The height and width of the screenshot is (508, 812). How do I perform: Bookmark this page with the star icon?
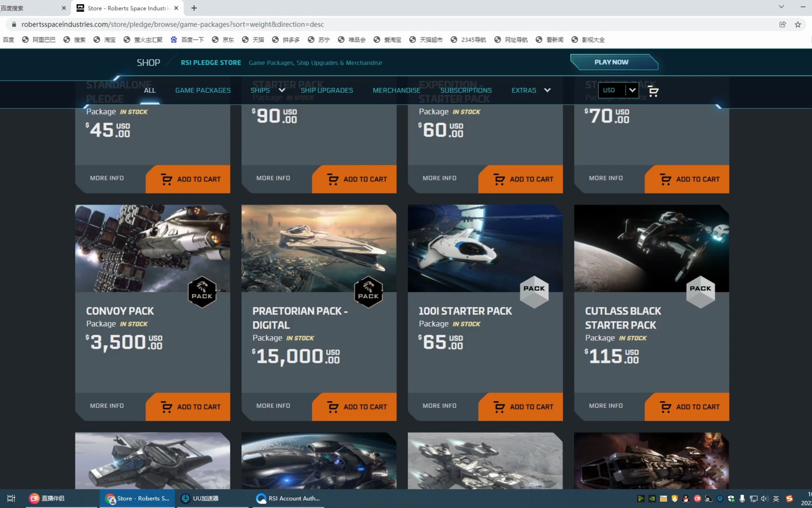pyautogui.click(x=798, y=24)
